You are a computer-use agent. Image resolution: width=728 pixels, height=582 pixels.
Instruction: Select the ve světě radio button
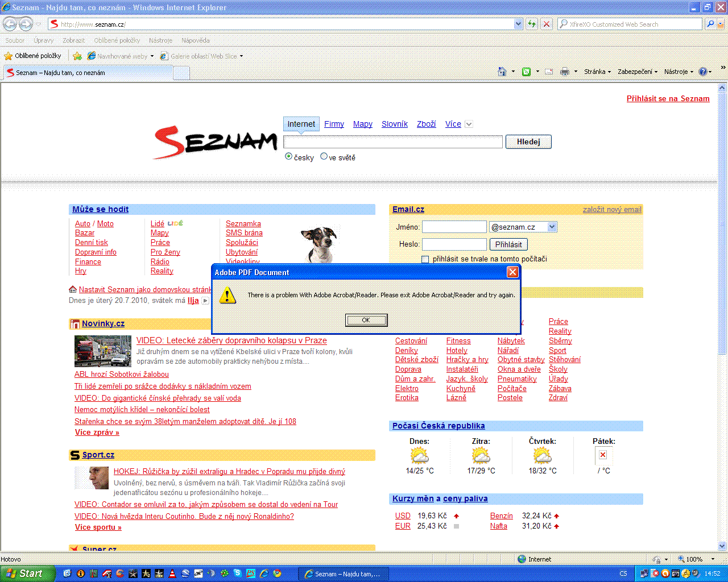324,156
